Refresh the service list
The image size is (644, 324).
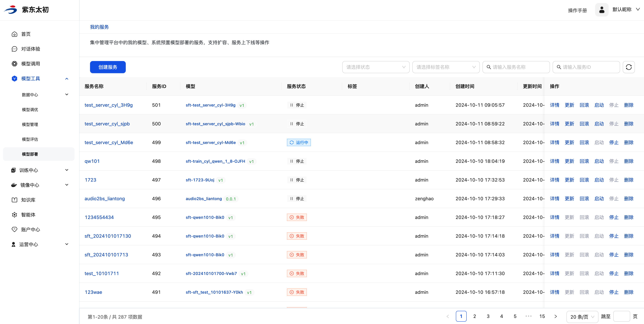tap(628, 67)
